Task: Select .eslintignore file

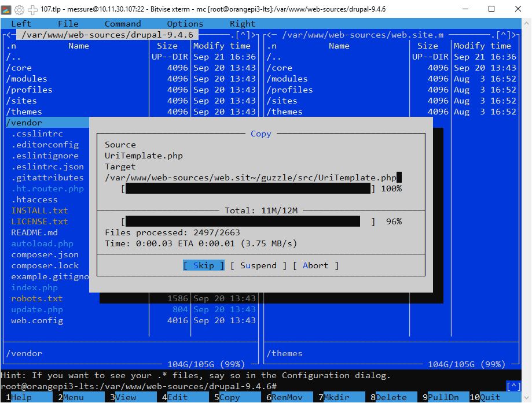Action: click(x=45, y=156)
